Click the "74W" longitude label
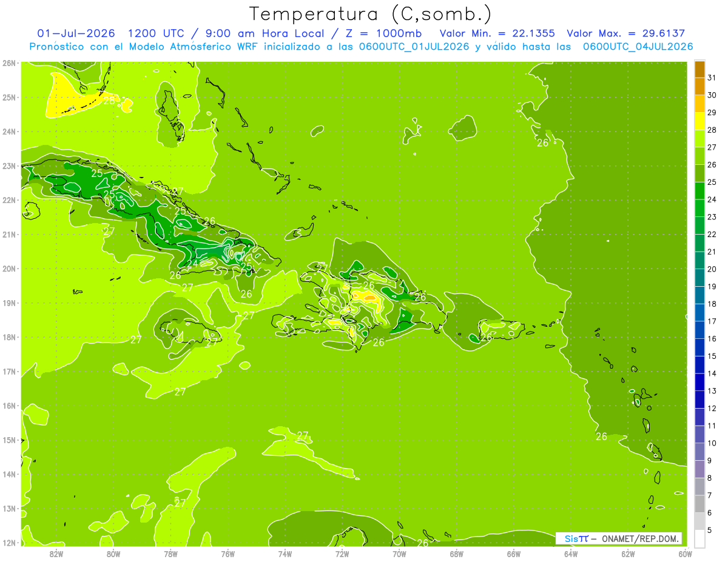This screenshot has height=562, width=728. tap(285, 553)
